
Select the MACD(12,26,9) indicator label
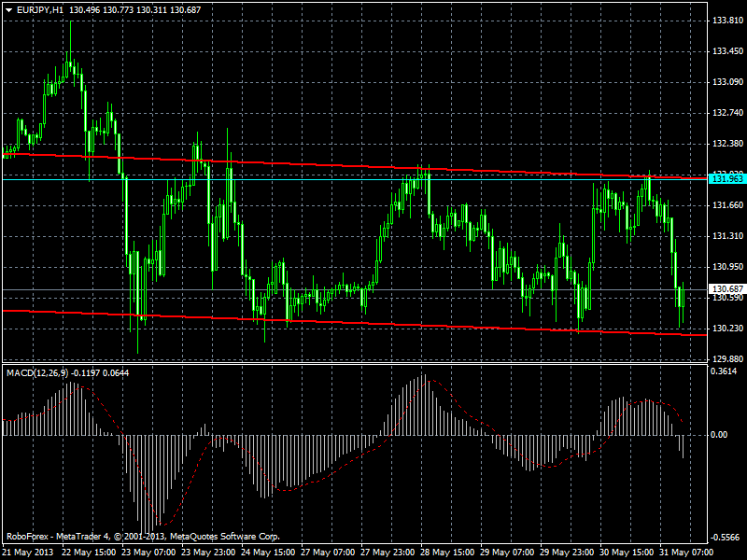tap(37, 372)
